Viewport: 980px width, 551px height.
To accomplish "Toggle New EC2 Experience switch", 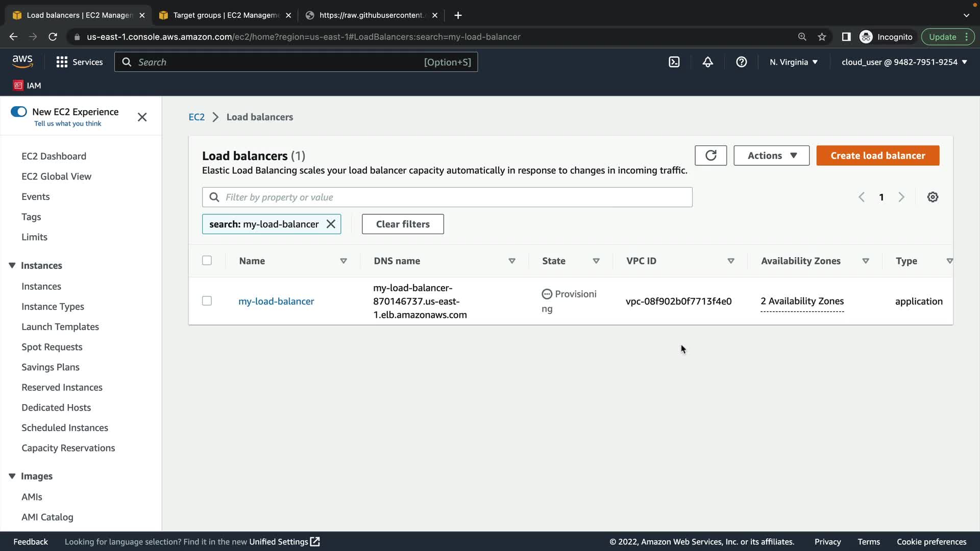I will (x=19, y=112).
